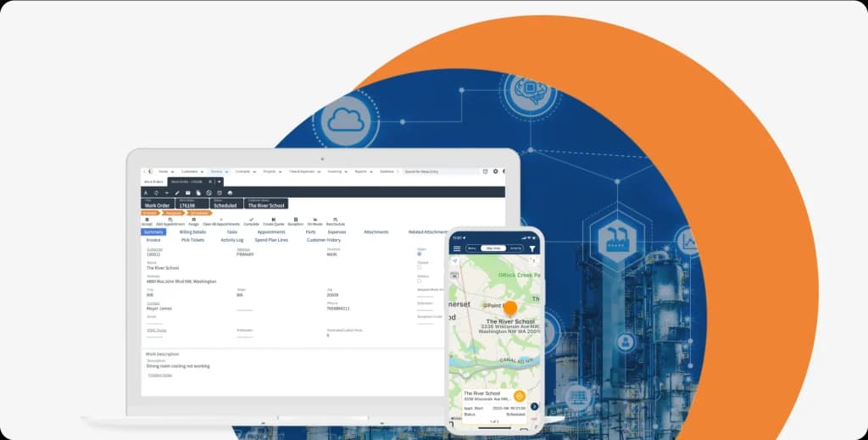This screenshot has height=440, width=868.
Task: Select the Summary tab
Action: [153, 232]
